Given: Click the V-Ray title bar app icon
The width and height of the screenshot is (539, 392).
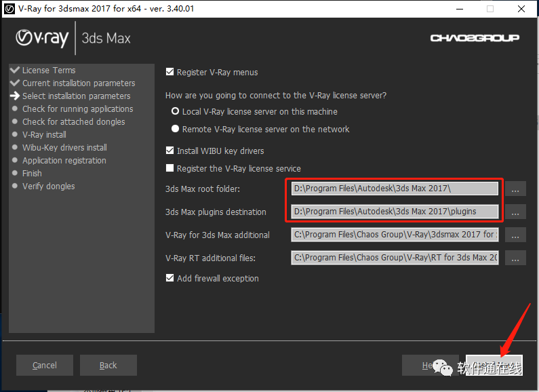Looking at the screenshot, I should click(9, 9).
